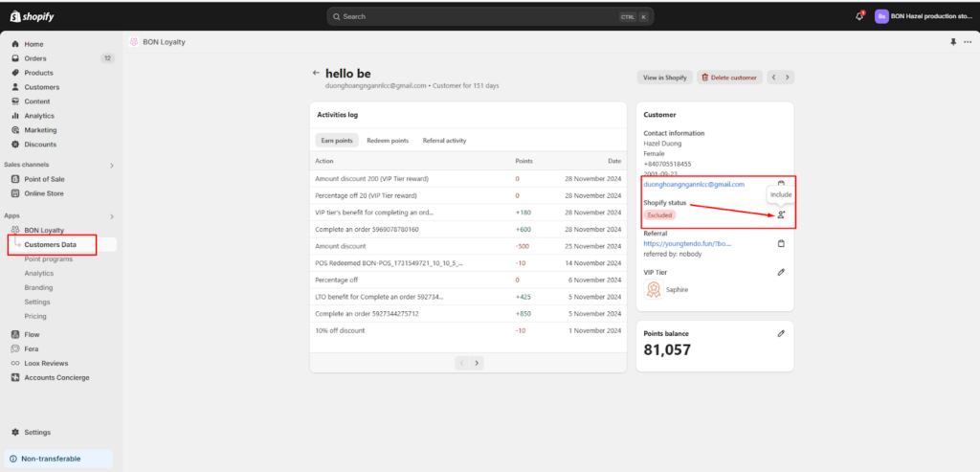Open the youngtendo referral link

pyautogui.click(x=687, y=244)
